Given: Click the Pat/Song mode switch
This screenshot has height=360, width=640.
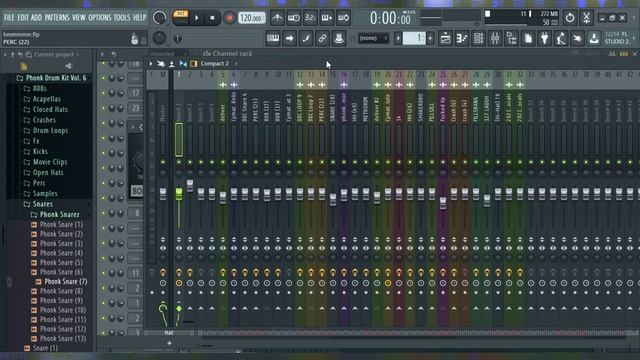Looking at the screenshot, I should pos(180,18).
